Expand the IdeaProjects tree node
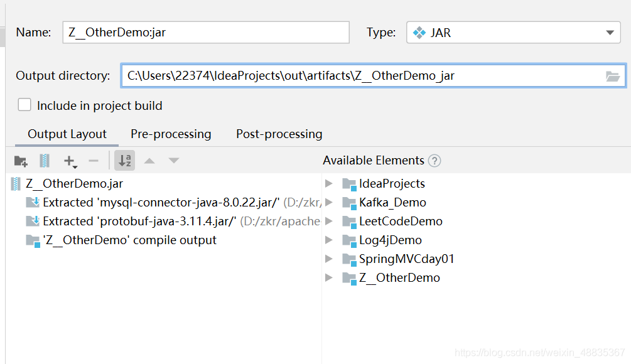The height and width of the screenshot is (364, 631). [x=329, y=183]
